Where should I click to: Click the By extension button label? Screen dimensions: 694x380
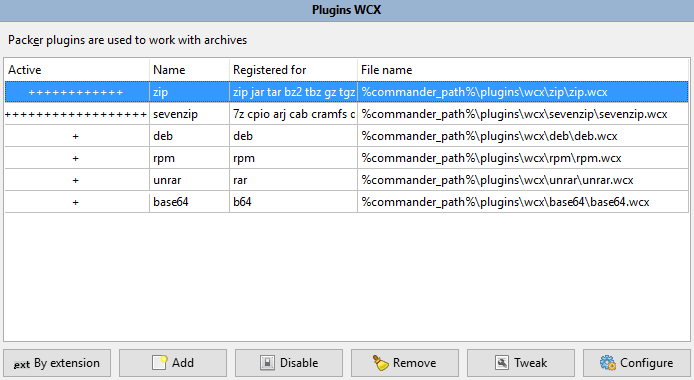point(67,363)
